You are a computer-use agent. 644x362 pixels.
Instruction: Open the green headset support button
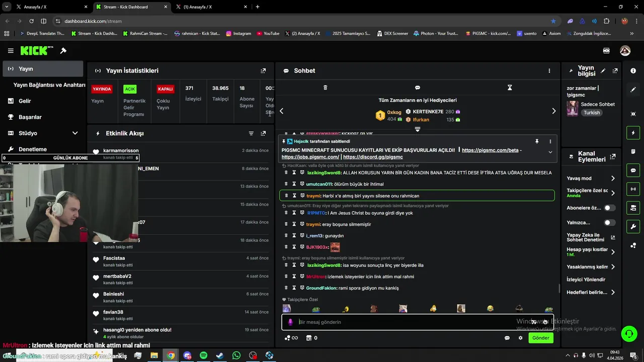point(628,333)
